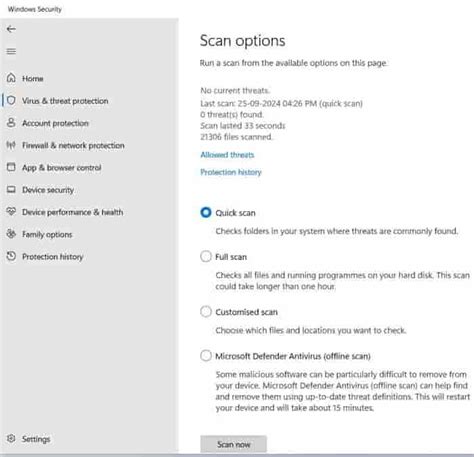Viewport: 474px width, 457px height.
Task: Click the Device security laptop icon
Action: (x=11, y=190)
